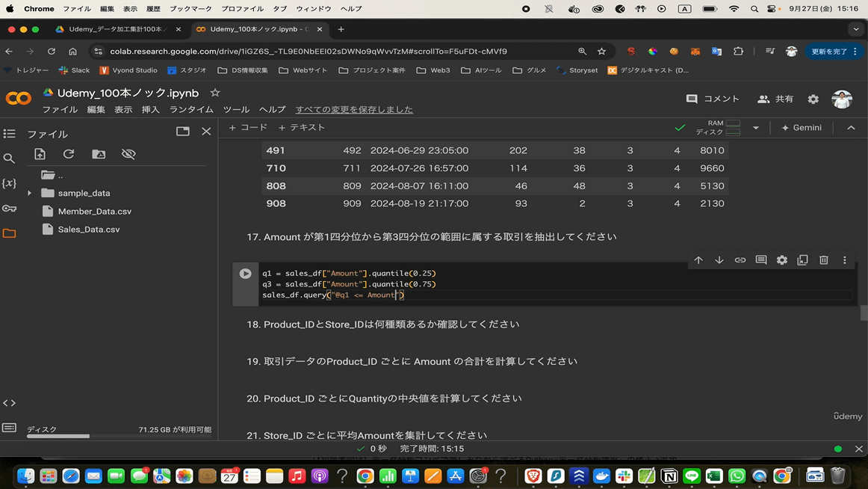Collapse the header with chevron up
Screen dimensions: 868x489
point(851,128)
